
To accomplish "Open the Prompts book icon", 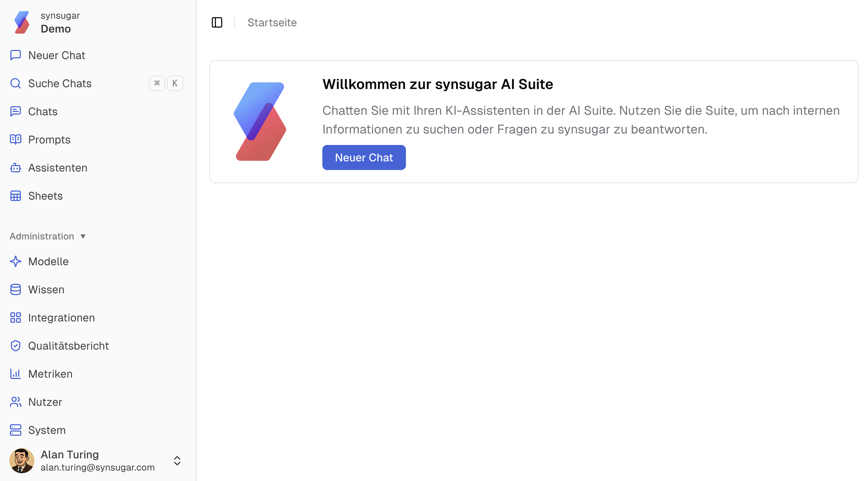I will 16,139.
